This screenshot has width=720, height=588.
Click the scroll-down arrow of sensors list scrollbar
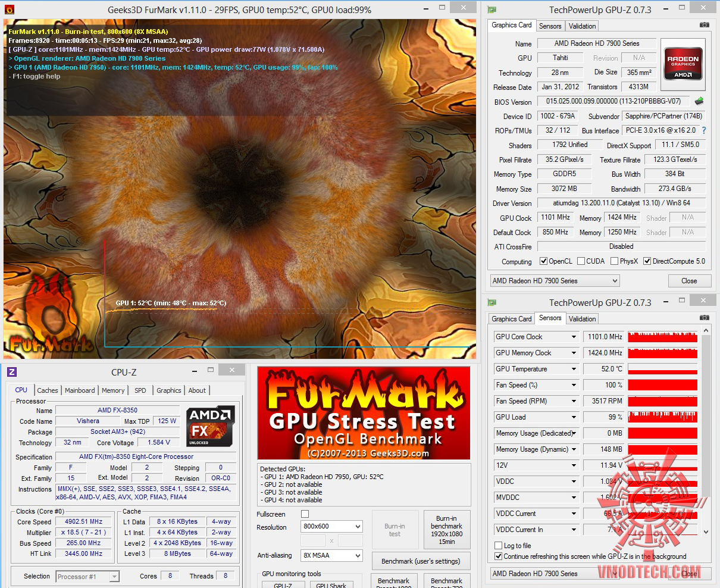tap(706, 533)
